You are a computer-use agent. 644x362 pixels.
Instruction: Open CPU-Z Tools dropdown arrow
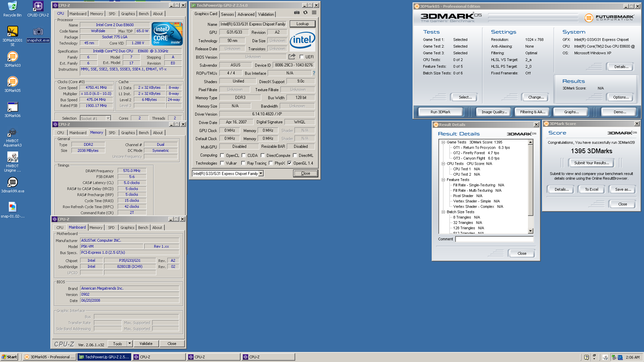click(129, 344)
